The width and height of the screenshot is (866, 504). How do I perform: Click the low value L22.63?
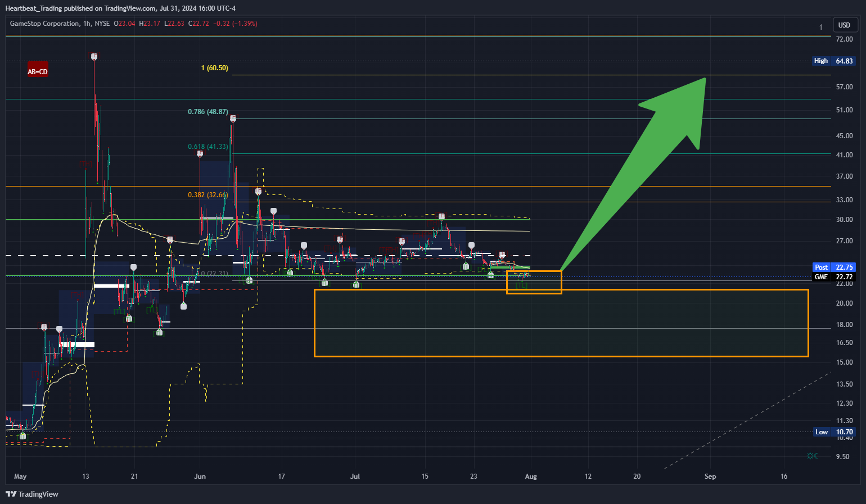tap(174, 24)
